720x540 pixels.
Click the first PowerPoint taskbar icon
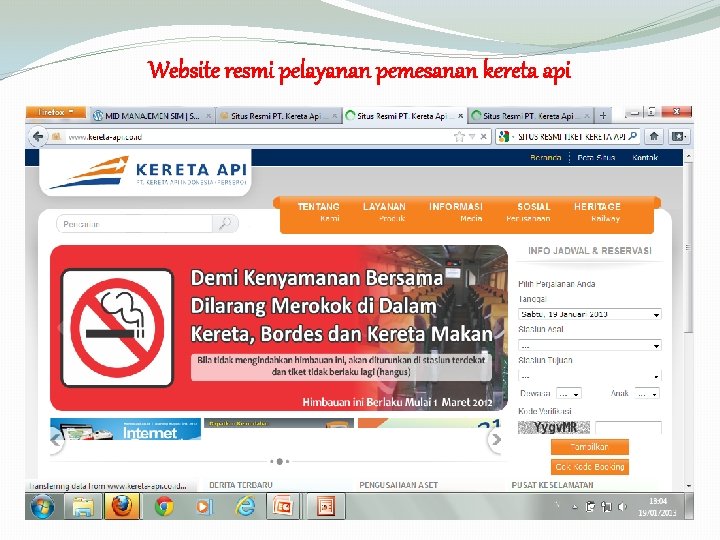[283, 506]
